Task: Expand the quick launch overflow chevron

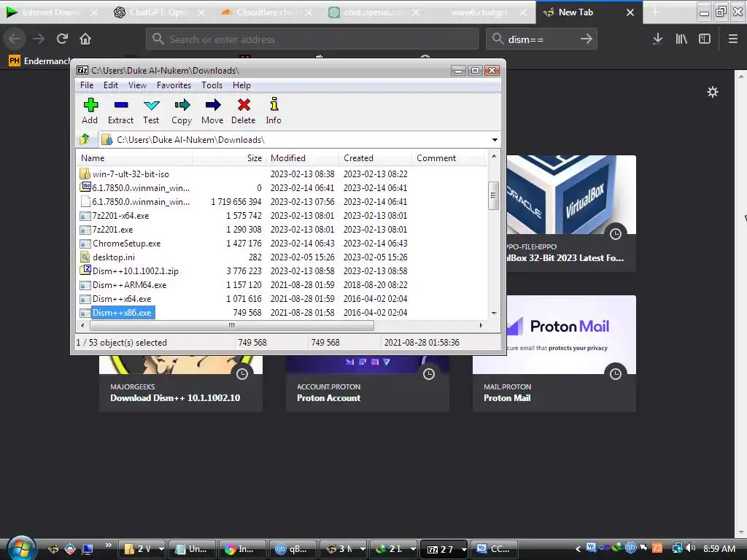Action: pos(109,545)
